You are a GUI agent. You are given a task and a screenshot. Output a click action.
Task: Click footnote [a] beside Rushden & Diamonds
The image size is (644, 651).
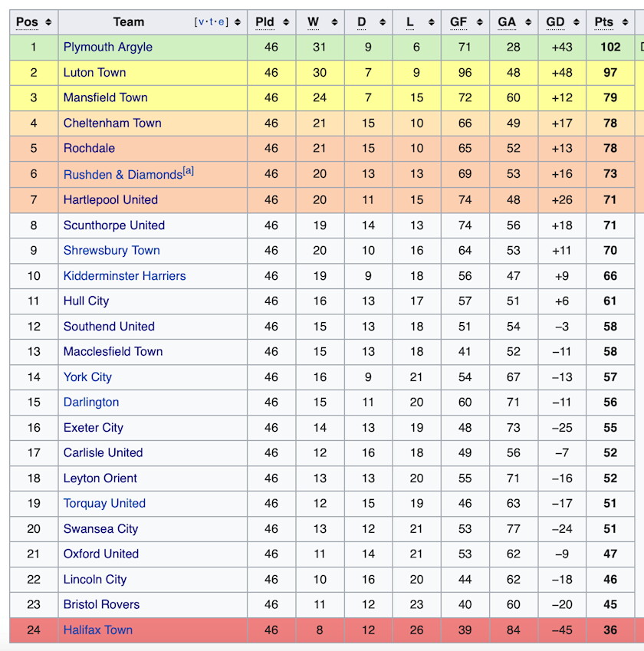[188, 171]
